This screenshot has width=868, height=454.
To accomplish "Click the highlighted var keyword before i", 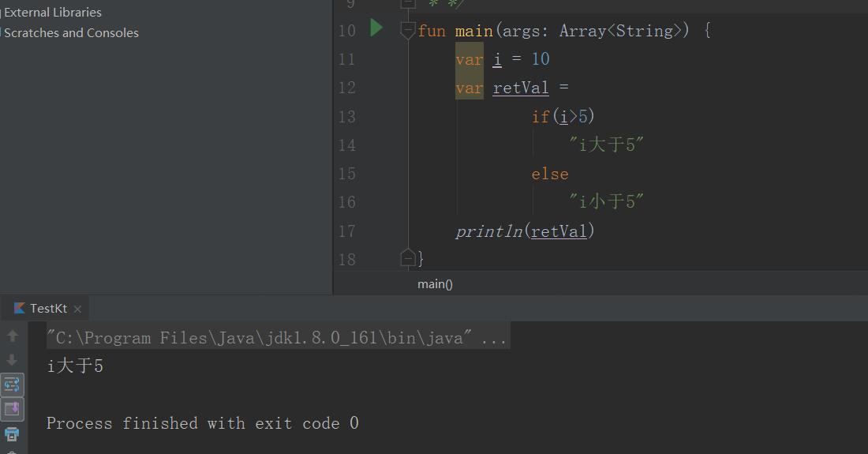I will coord(470,58).
